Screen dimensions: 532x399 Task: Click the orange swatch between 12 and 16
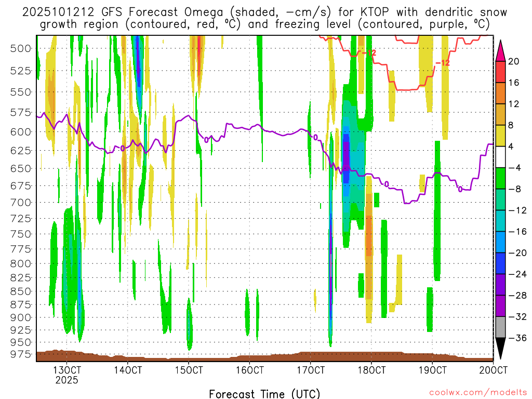point(500,94)
